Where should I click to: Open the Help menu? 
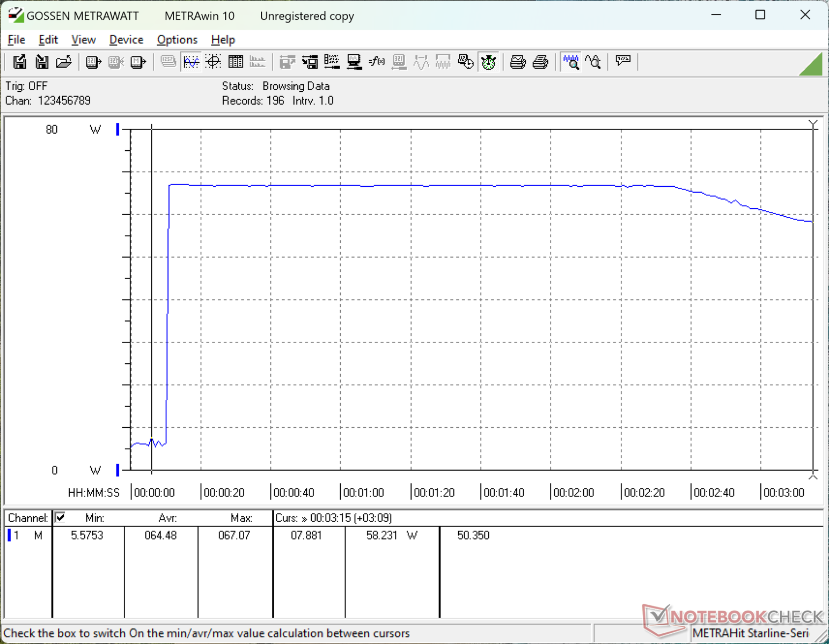point(223,40)
